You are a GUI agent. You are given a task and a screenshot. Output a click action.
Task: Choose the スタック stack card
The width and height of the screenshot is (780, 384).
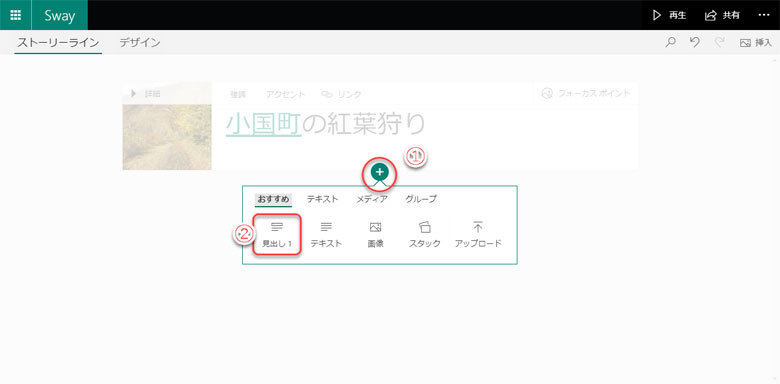tap(424, 235)
